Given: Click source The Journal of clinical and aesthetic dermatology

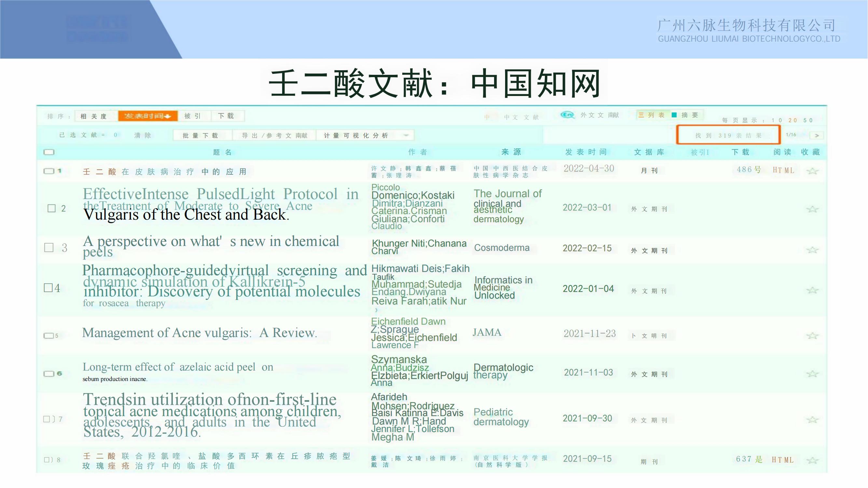Looking at the screenshot, I should [507, 206].
